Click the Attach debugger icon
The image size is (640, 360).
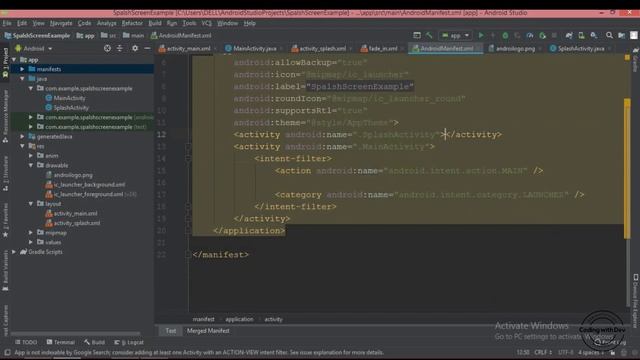point(542,36)
